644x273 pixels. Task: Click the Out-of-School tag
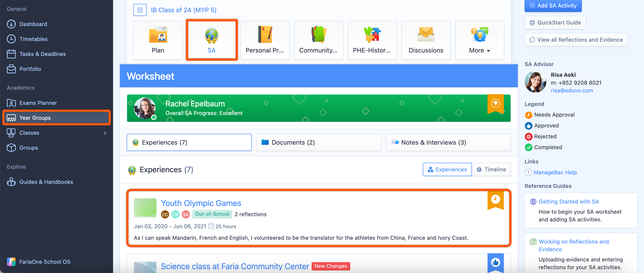[x=212, y=214]
